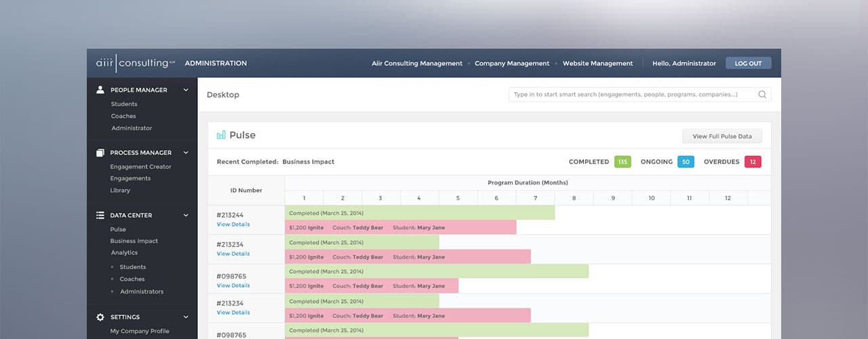Click View Details for first #213234 row
This screenshot has width=868, height=339.
(x=233, y=254)
